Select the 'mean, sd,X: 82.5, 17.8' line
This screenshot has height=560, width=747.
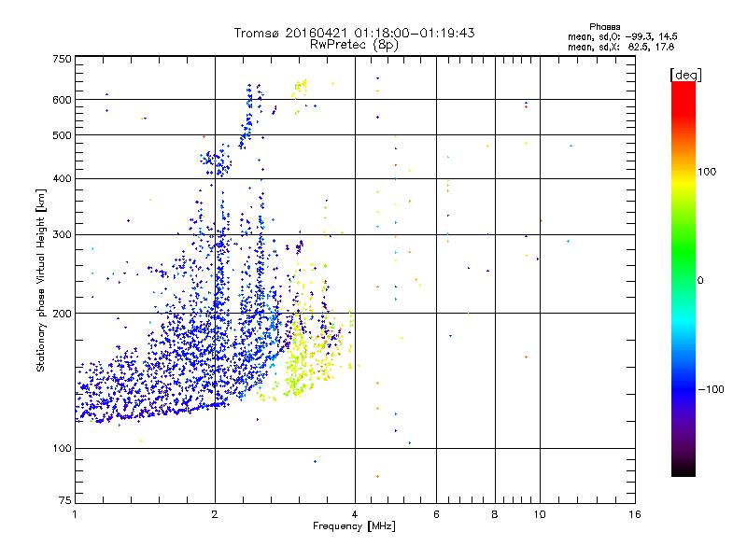coord(621,47)
